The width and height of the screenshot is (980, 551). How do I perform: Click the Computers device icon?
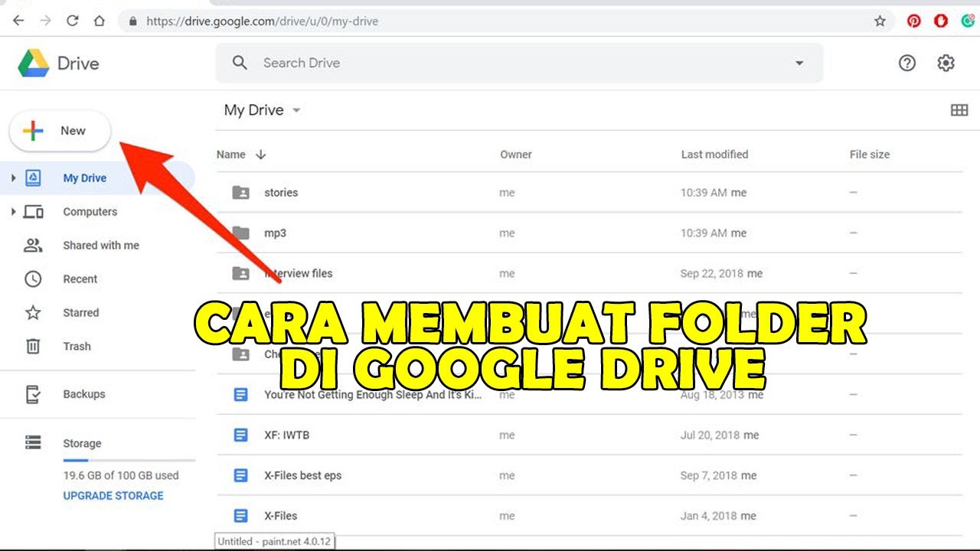tap(33, 212)
